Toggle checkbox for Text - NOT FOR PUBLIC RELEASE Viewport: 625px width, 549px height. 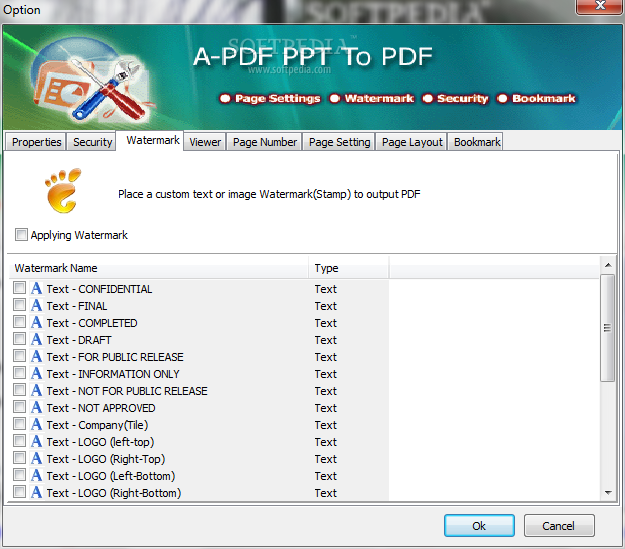[x=20, y=390]
